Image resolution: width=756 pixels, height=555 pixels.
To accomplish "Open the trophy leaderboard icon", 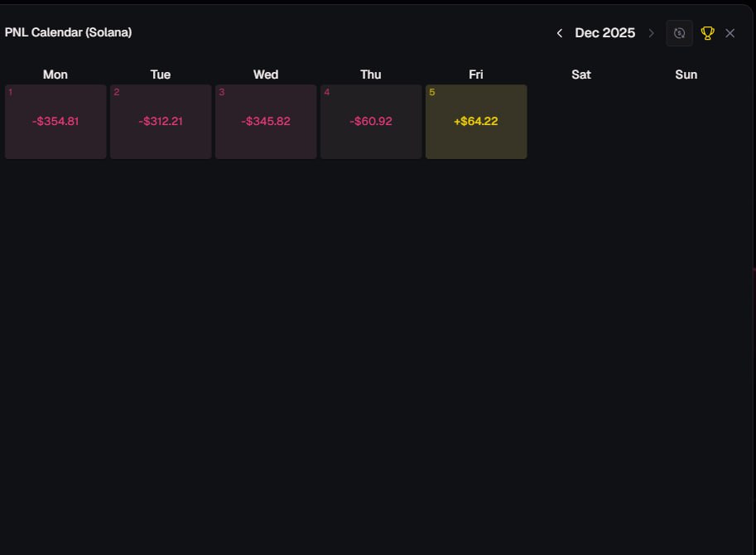I will [x=707, y=33].
